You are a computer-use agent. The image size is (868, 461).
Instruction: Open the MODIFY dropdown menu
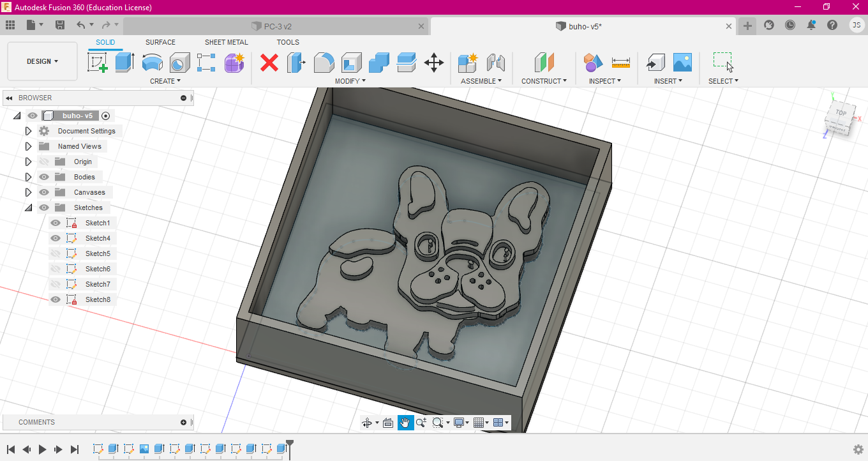pyautogui.click(x=350, y=81)
